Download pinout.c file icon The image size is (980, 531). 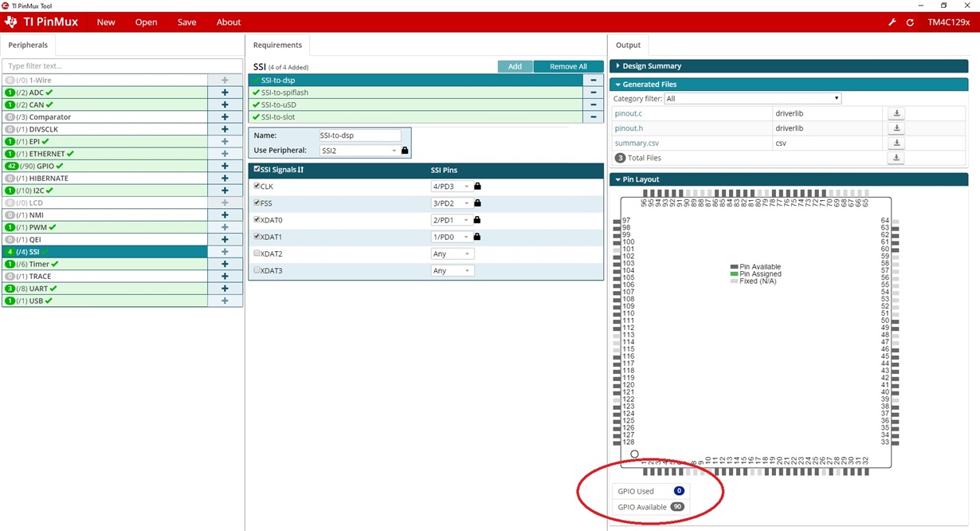point(896,114)
